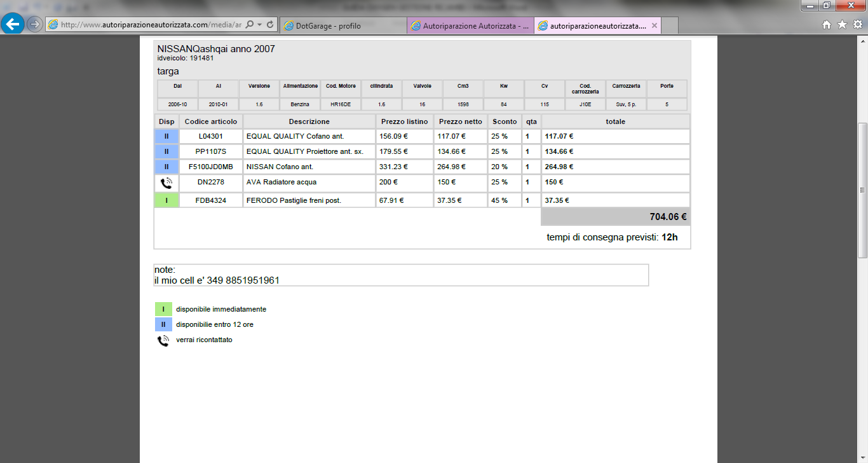868x463 pixels.
Task: Click the 'Prezzo netto' column header
Action: coord(461,121)
